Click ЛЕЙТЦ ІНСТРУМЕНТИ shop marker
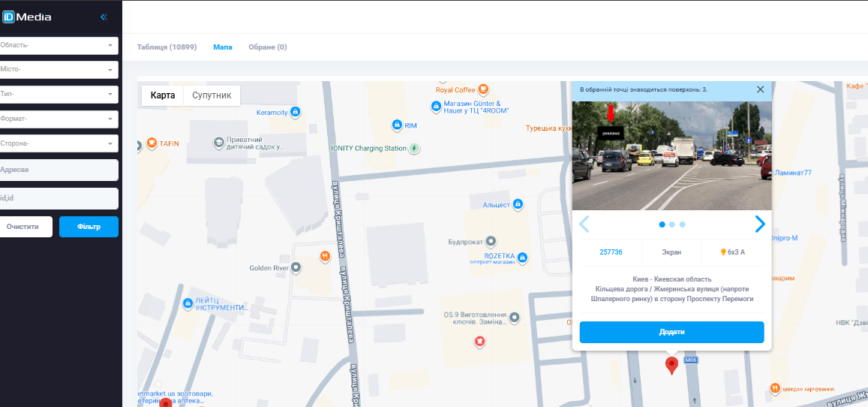This screenshot has width=868, height=407. (x=188, y=303)
